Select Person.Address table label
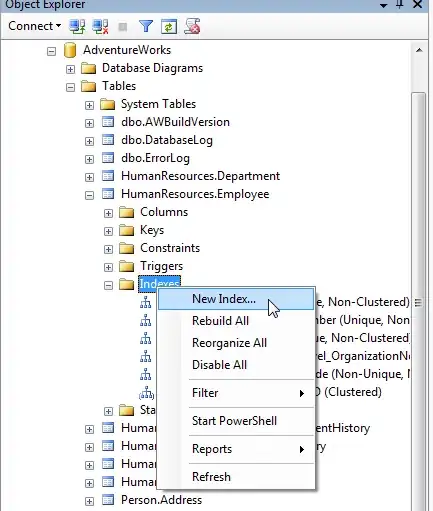The height and width of the screenshot is (511, 433). (162, 500)
